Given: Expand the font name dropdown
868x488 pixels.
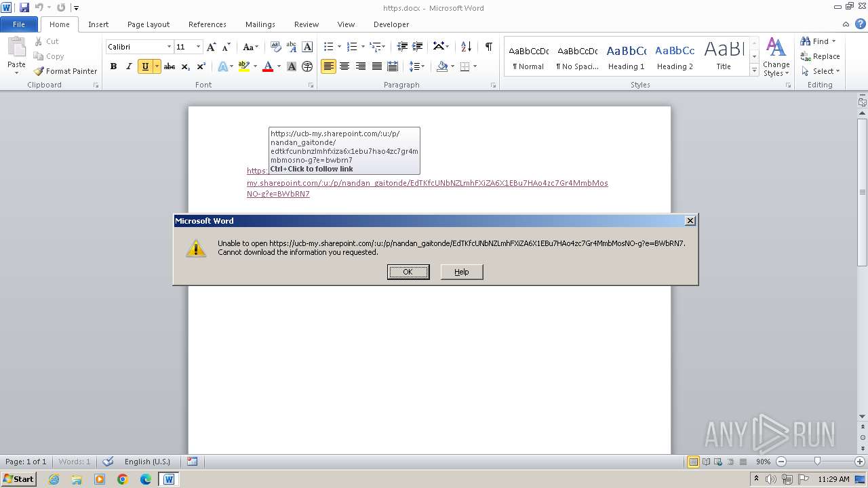Looking at the screenshot, I should coord(169,47).
